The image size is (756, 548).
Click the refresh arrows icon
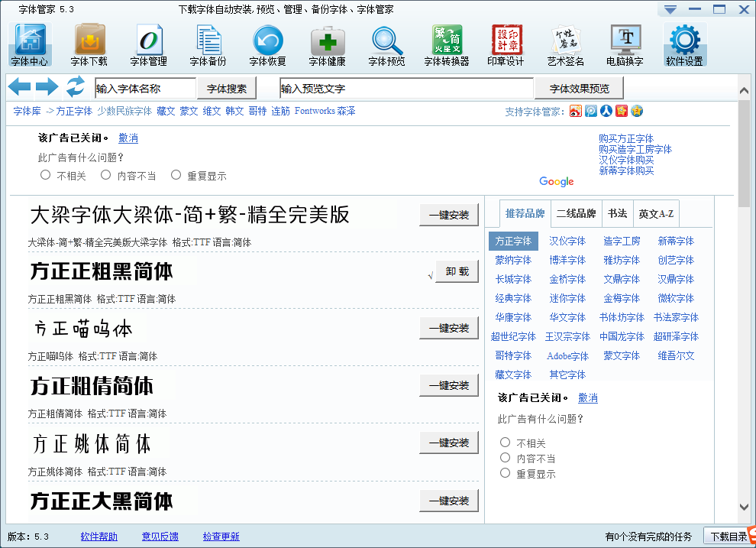75,87
